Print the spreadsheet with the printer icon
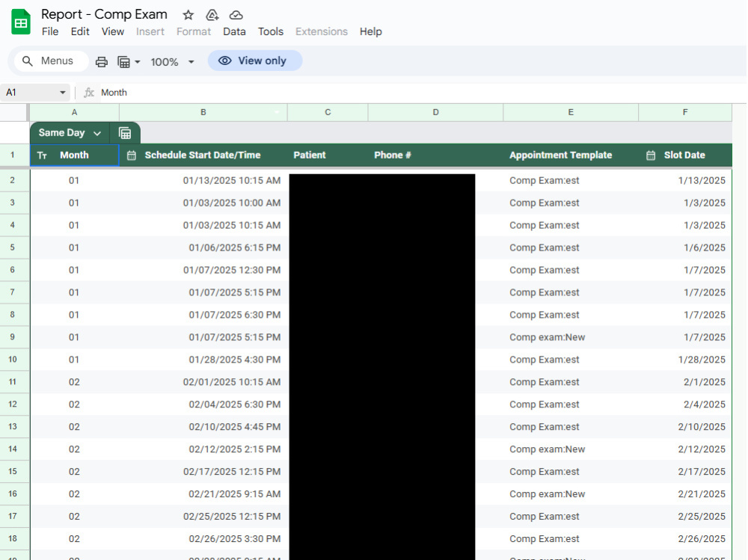This screenshot has width=748, height=560. [x=101, y=62]
